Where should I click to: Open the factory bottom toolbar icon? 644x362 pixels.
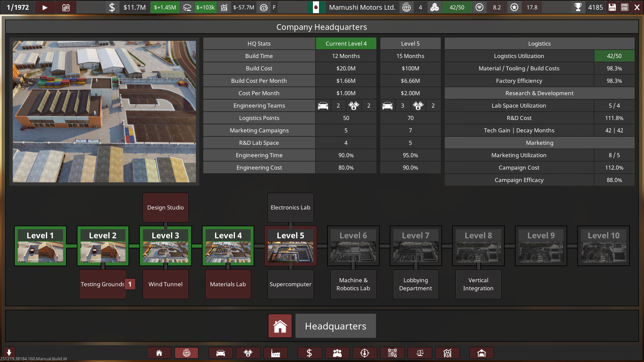(x=275, y=353)
